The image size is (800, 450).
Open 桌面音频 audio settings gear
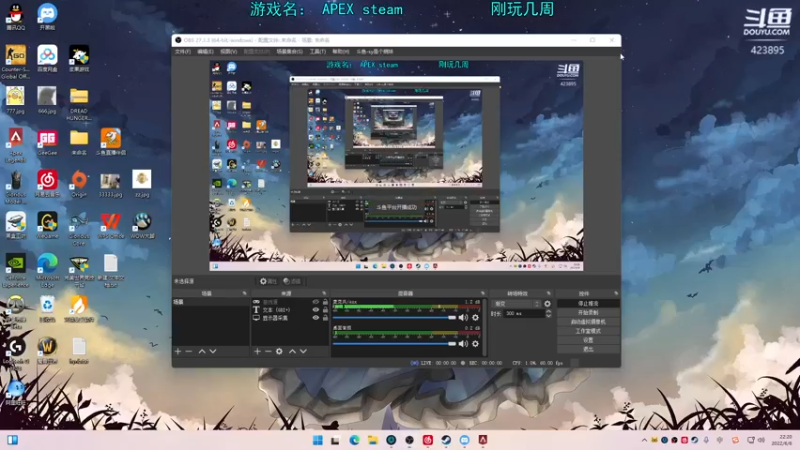pos(476,343)
